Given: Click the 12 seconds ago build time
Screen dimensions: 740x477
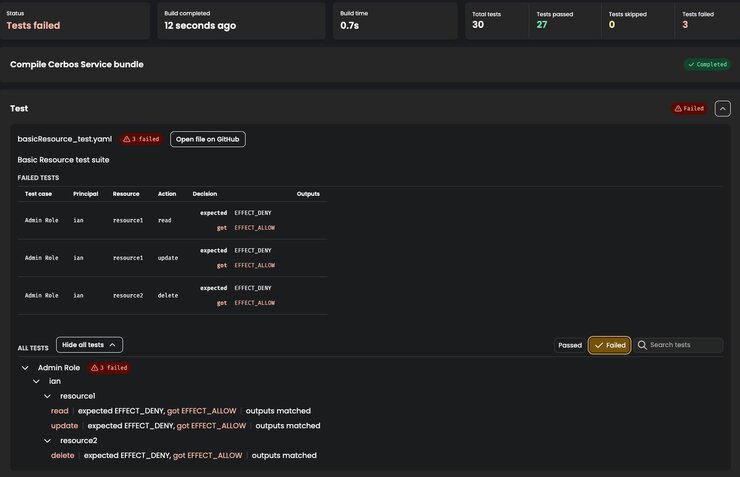Looking at the screenshot, I should pos(200,25).
